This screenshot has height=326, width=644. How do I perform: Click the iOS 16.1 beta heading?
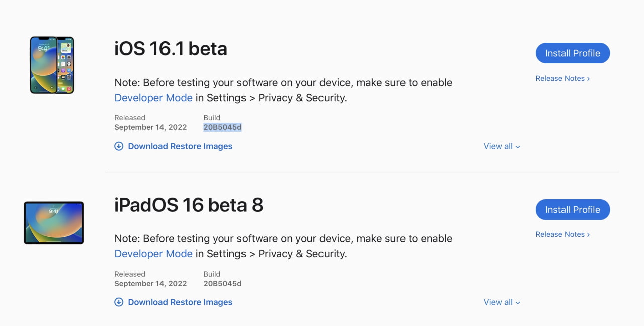[x=171, y=49]
